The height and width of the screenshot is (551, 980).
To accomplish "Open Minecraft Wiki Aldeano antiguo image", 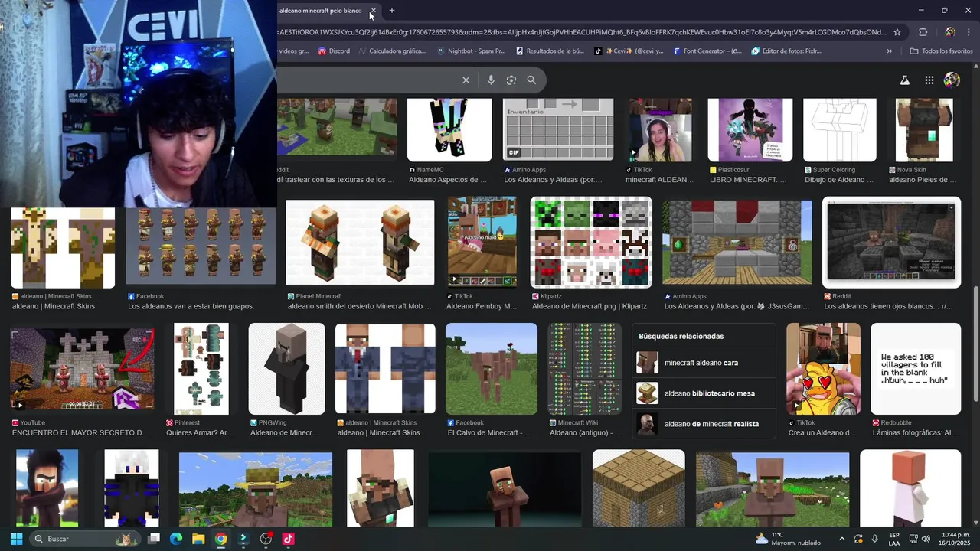I will [x=584, y=369].
